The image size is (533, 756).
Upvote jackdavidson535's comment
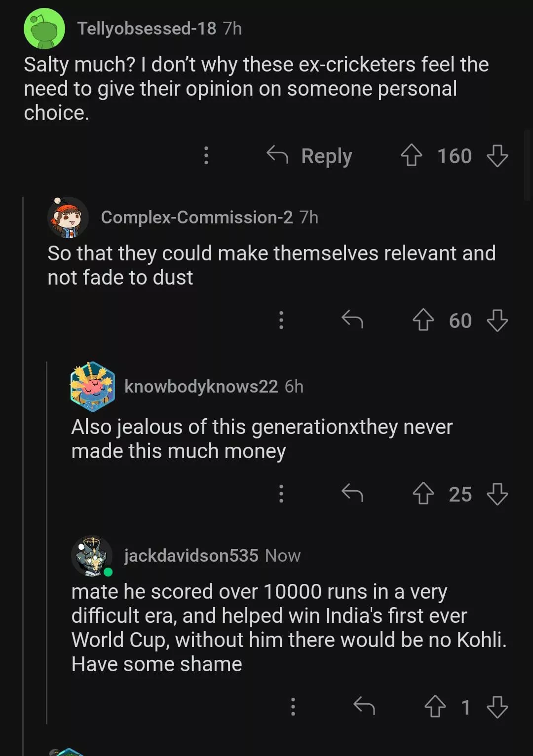click(435, 707)
